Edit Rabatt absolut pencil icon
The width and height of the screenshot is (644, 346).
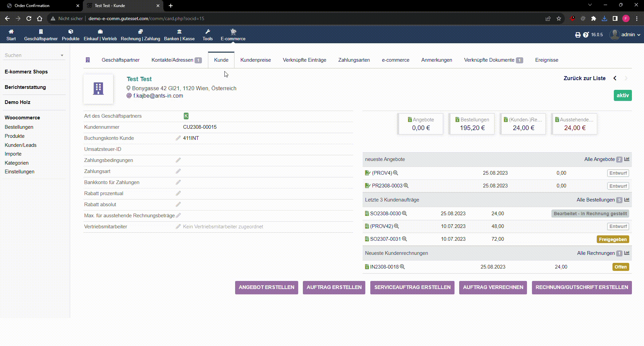178,205
